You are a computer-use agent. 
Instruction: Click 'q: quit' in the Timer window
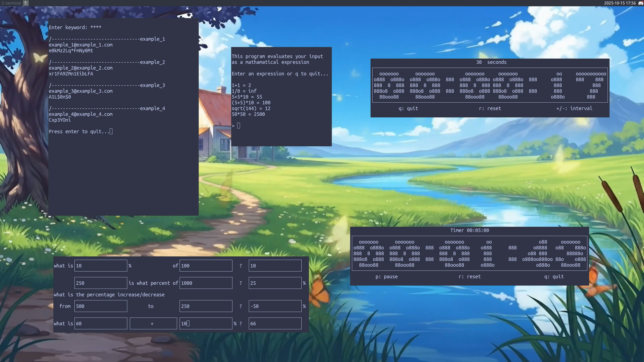[x=554, y=277]
